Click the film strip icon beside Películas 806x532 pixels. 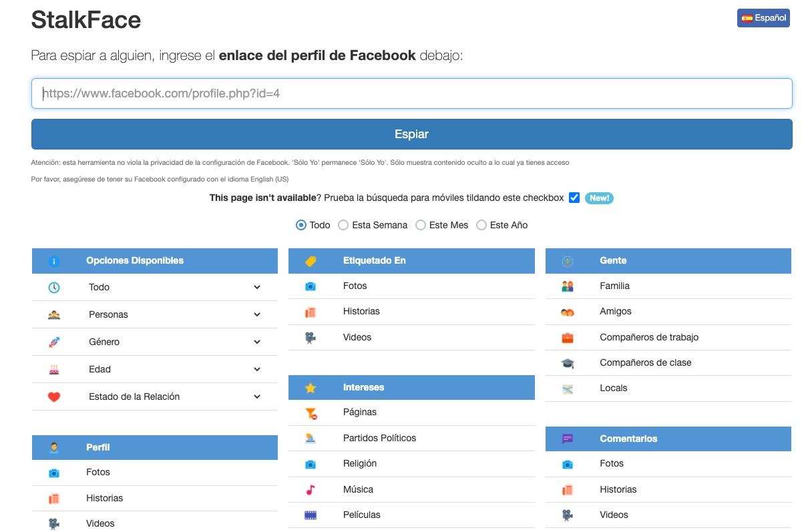[x=311, y=515]
